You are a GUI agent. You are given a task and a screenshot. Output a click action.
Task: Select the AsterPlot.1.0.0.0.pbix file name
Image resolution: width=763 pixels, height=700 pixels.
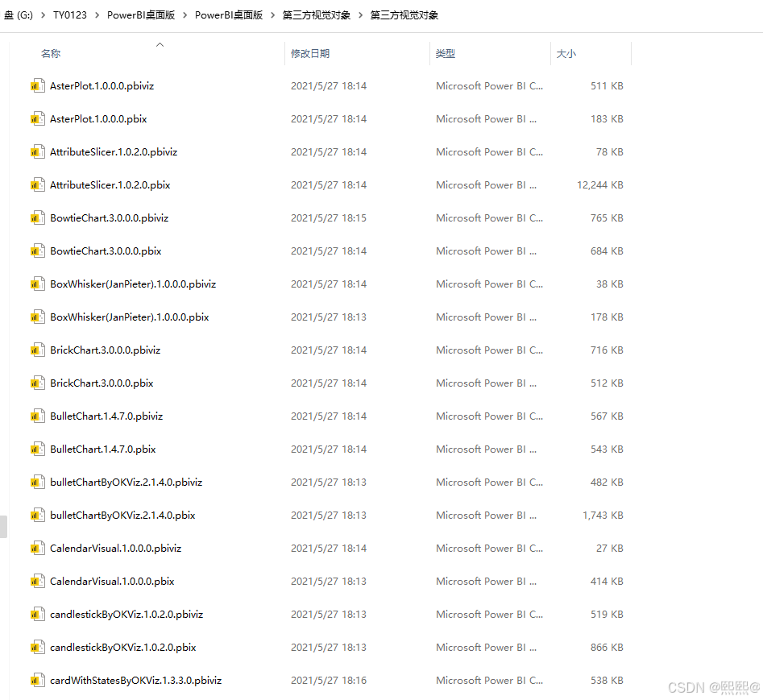[x=98, y=119]
